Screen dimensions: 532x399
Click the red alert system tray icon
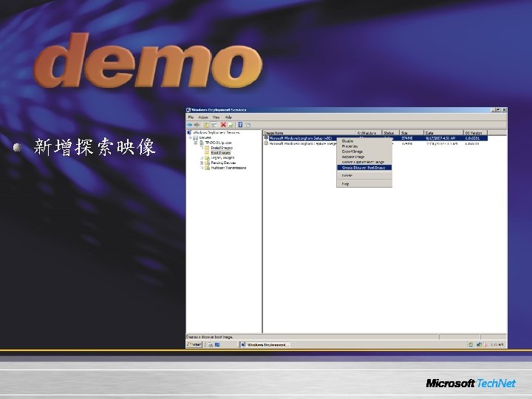point(485,345)
